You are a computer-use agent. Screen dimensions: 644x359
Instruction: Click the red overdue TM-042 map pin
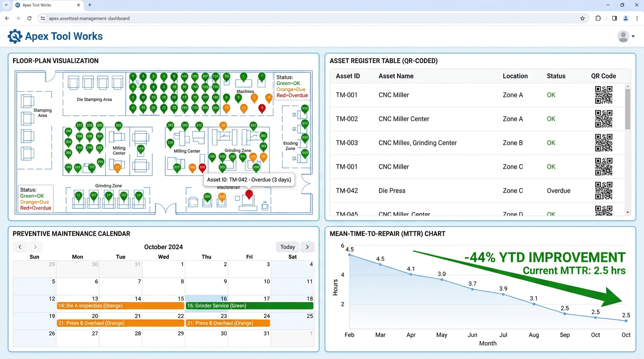pos(249,194)
